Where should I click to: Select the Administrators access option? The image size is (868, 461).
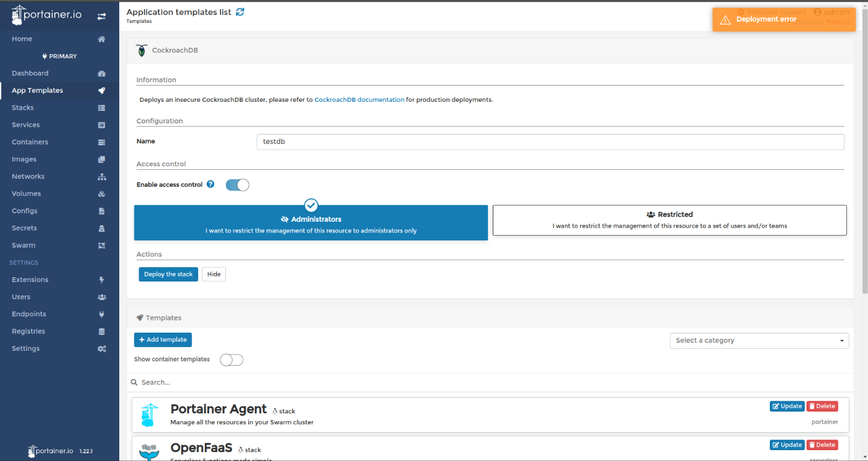(x=311, y=223)
